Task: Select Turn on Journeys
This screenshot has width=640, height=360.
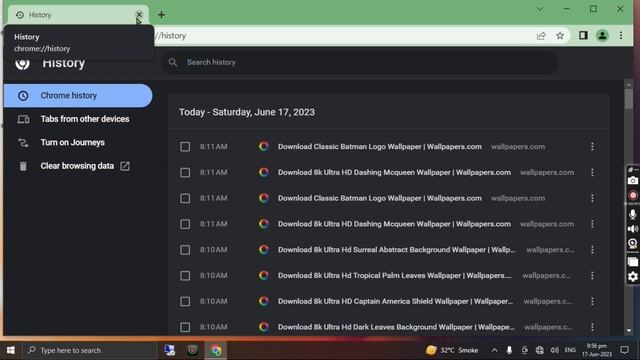Action: (78, 142)
